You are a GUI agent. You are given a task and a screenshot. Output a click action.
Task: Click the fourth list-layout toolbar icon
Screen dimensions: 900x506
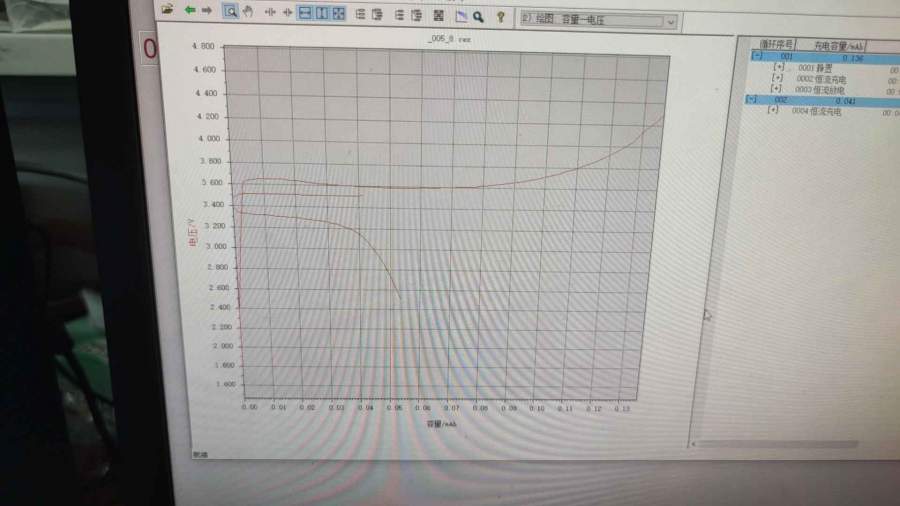coord(417,16)
